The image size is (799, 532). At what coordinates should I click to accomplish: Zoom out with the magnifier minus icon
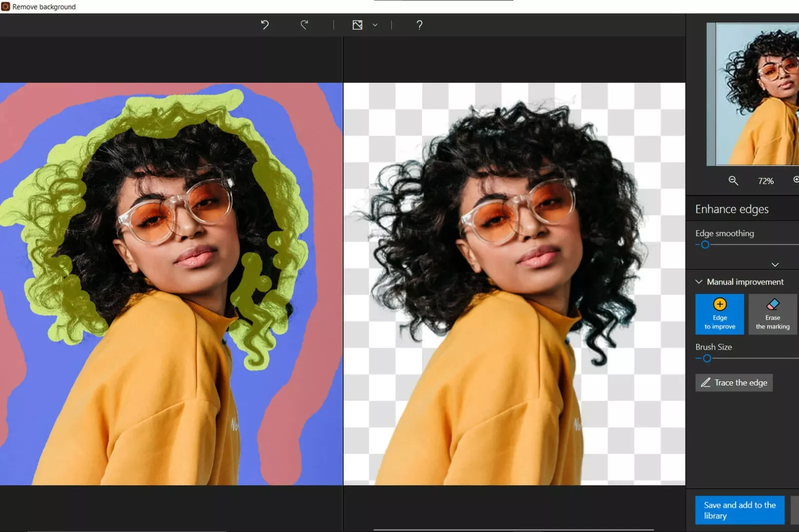733,180
